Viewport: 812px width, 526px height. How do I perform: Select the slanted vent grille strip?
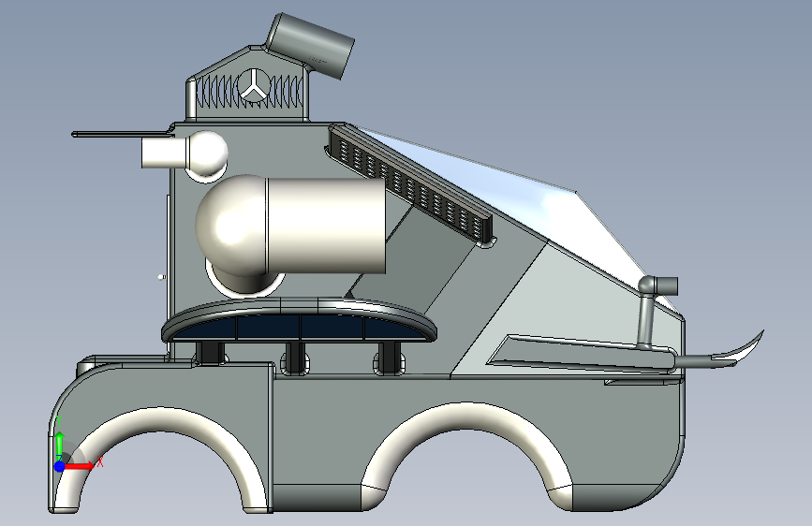coord(409,184)
